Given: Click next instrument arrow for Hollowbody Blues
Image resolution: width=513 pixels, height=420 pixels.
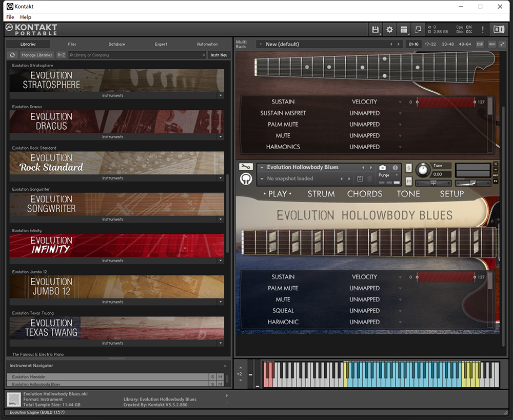Looking at the screenshot, I should [x=371, y=168].
